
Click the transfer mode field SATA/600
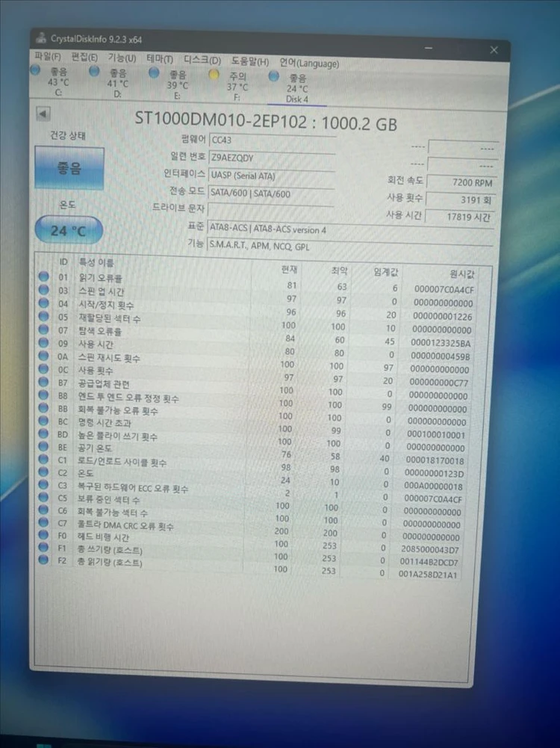tap(271, 194)
